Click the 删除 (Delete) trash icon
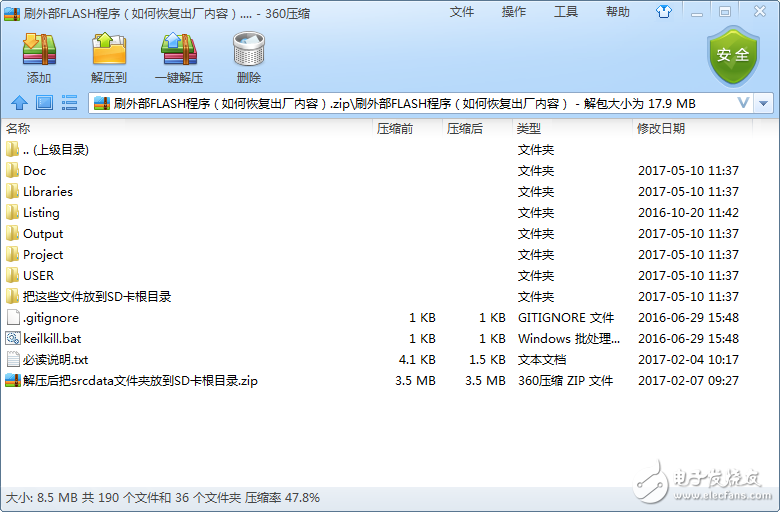This screenshot has width=780, height=512. coord(249,49)
